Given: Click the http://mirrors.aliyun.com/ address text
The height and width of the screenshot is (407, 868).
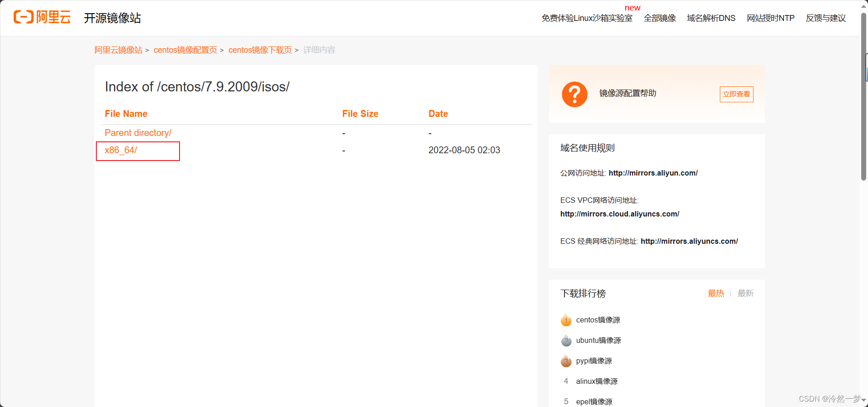Looking at the screenshot, I should click(653, 173).
